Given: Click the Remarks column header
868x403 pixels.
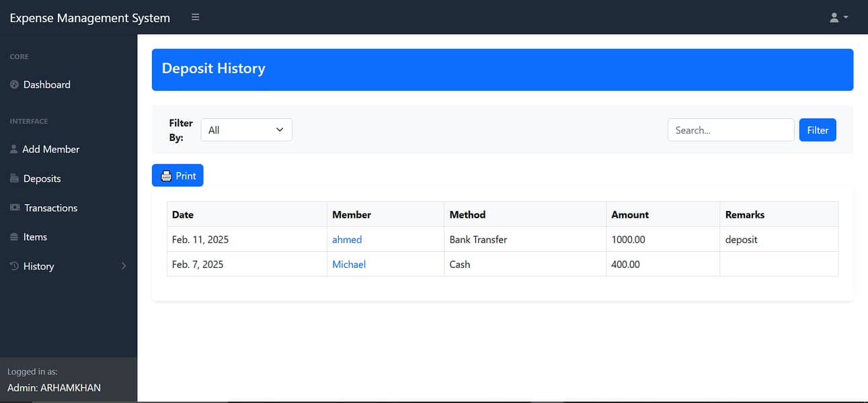Looking at the screenshot, I should point(779,215).
